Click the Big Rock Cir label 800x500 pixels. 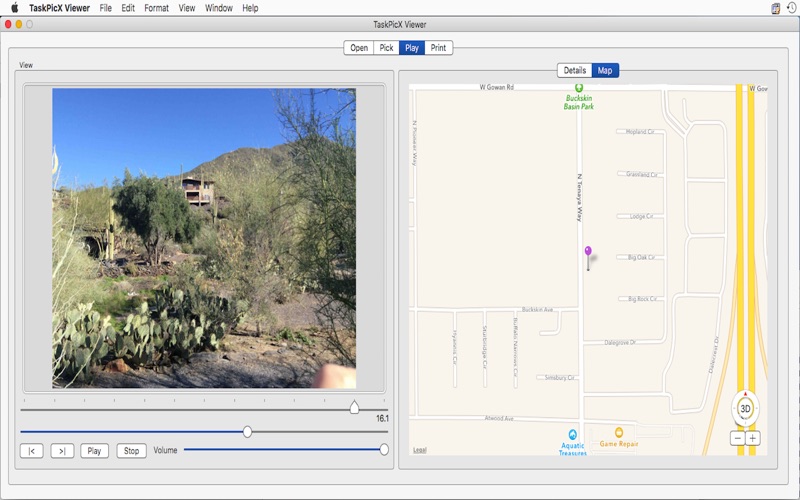[642, 299]
